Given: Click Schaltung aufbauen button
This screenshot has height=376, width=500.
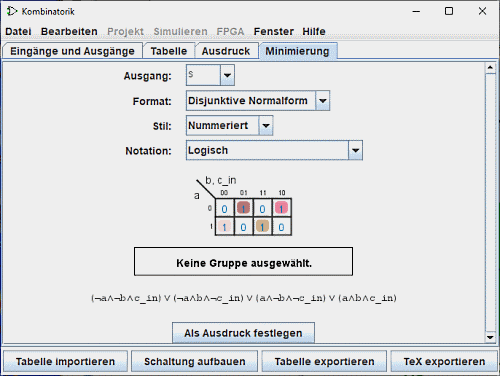Looking at the screenshot, I should (195, 361).
